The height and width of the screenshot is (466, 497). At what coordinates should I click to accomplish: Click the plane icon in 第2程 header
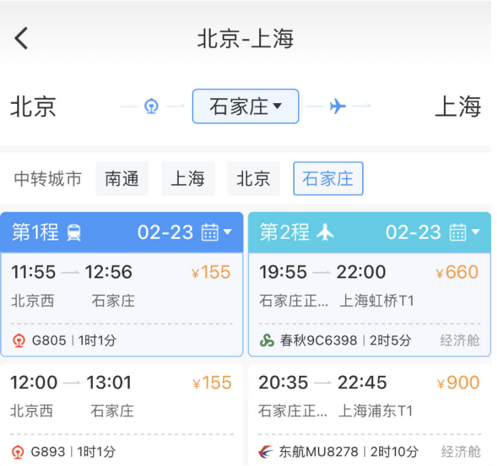point(325,232)
